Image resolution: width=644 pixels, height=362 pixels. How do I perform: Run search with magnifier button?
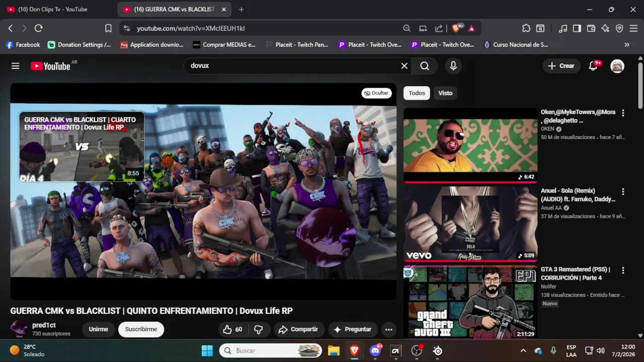425,66
